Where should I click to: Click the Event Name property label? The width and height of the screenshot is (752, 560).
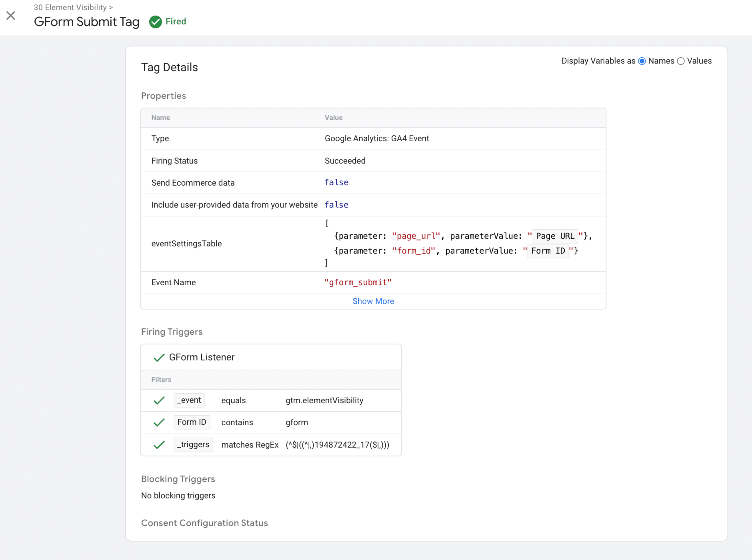174,282
